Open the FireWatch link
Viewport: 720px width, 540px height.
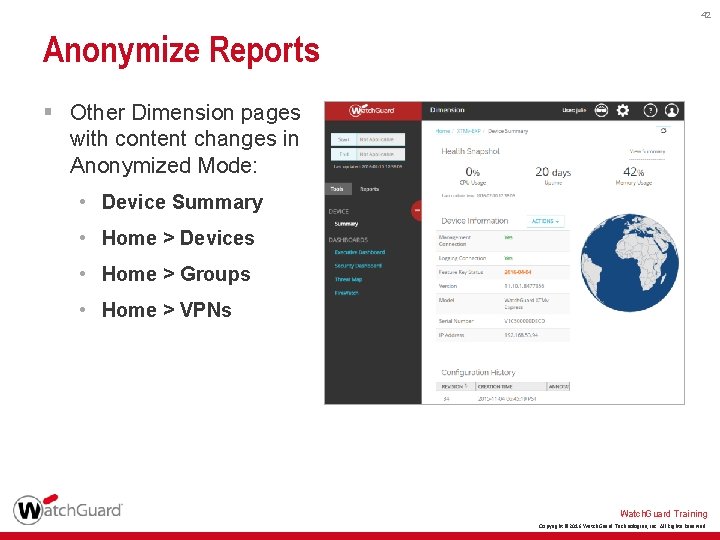point(346,293)
